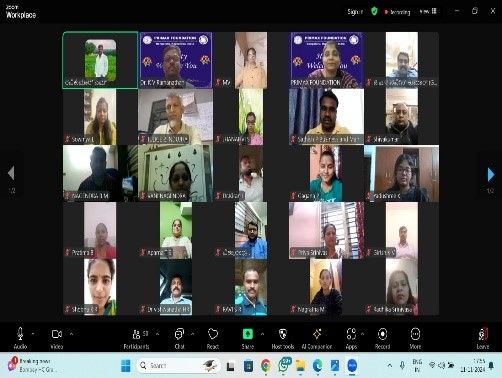
Task: Open the More options menu
Action: click(x=415, y=338)
